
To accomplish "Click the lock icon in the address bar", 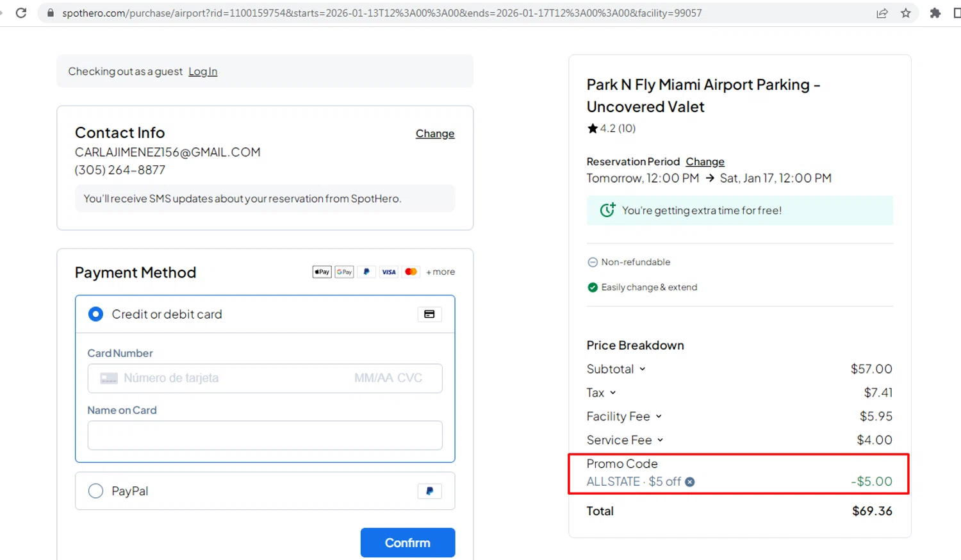I will pos(51,13).
